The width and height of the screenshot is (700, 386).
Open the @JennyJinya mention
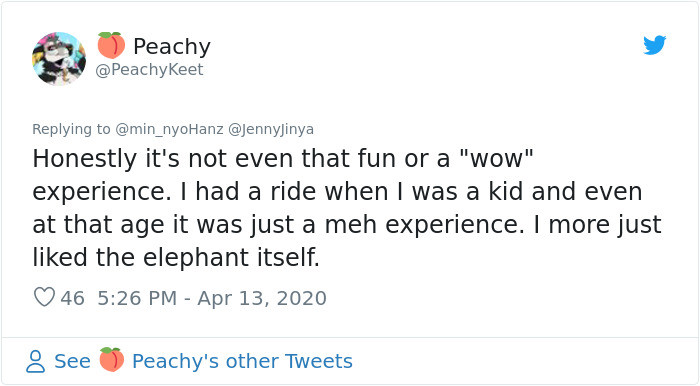(x=271, y=129)
